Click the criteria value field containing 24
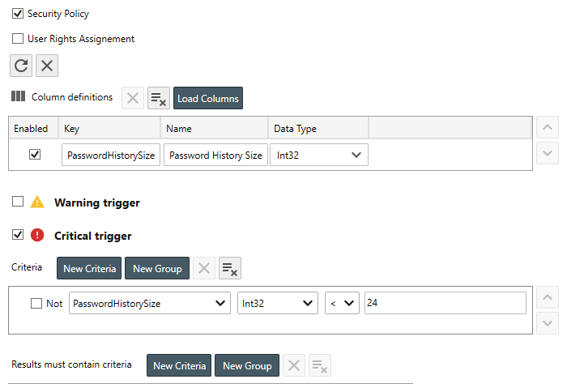Viewport: 567px width, 392px height. coord(445,303)
